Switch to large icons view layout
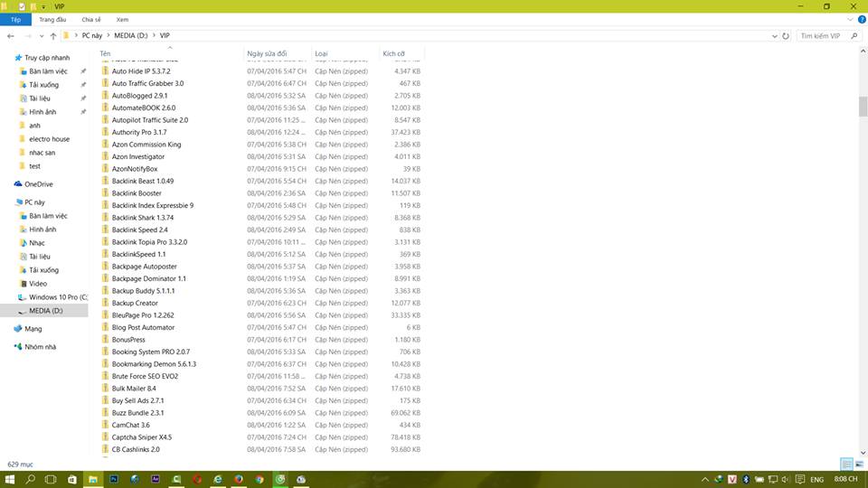 [x=859, y=465]
